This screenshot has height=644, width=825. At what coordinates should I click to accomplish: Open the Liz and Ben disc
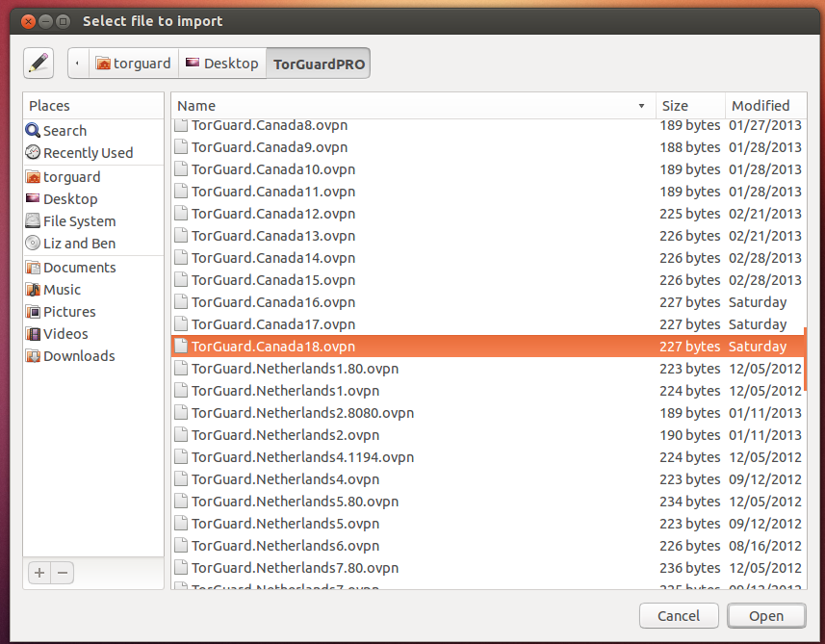(93, 244)
